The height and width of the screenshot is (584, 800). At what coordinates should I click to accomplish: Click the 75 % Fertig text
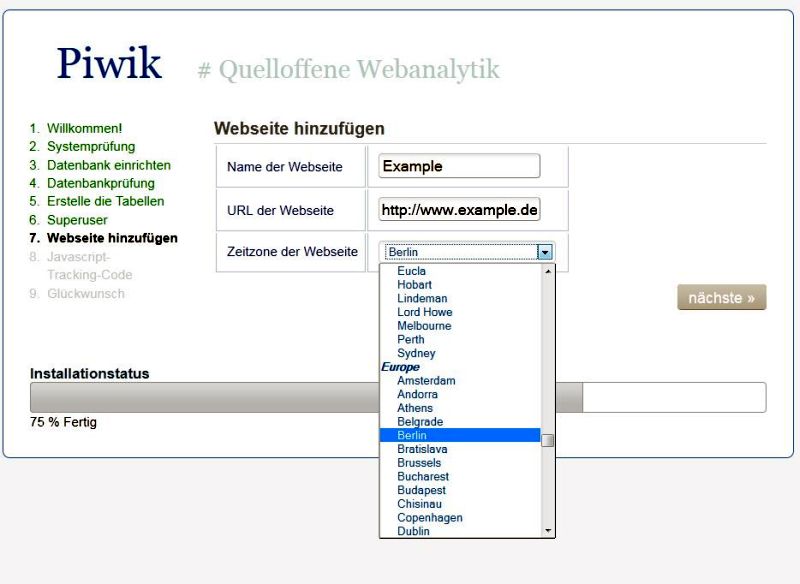(63, 422)
